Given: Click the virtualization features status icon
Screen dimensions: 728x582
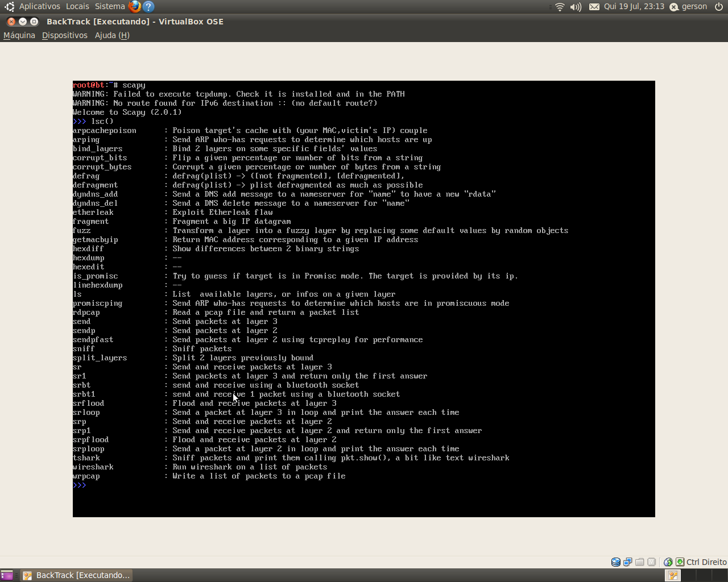Looking at the screenshot, I should click(652, 562).
